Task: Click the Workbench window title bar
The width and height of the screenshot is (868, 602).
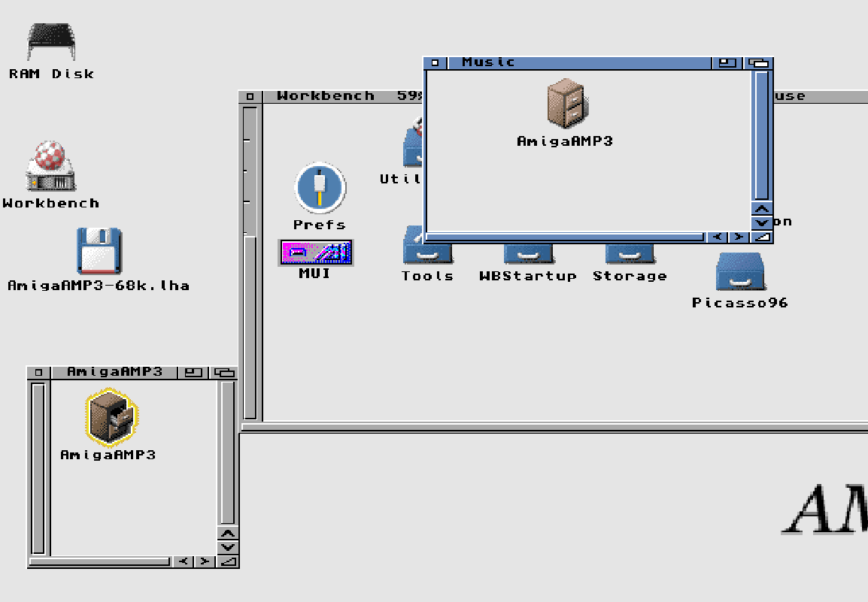Action: (x=325, y=96)
